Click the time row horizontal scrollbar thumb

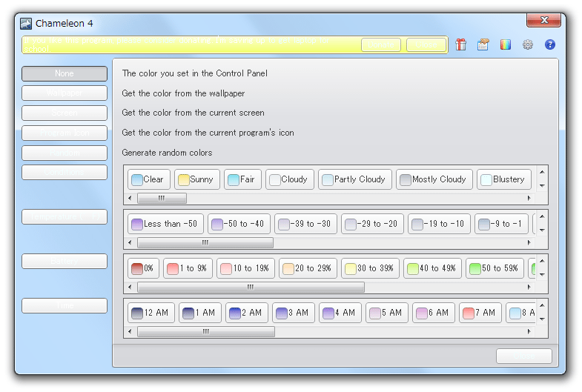click(x=206, y=332)
